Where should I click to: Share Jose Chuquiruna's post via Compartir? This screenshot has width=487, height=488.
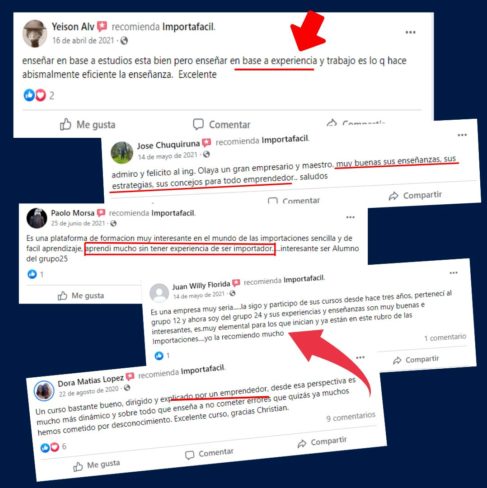(x=415, y=195)
